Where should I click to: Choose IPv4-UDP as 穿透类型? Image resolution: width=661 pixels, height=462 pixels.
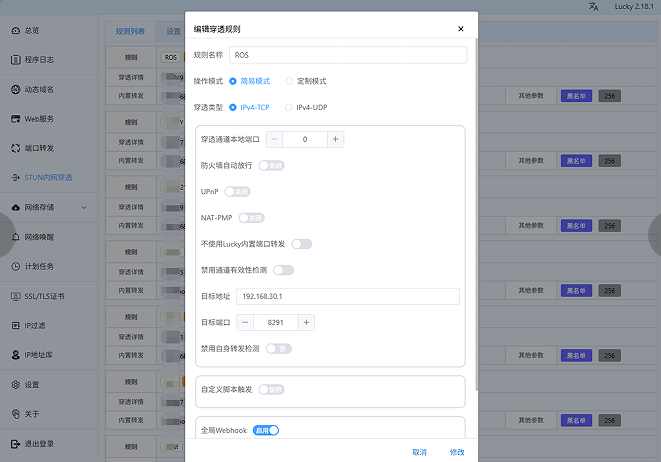(x=290, y=106)
